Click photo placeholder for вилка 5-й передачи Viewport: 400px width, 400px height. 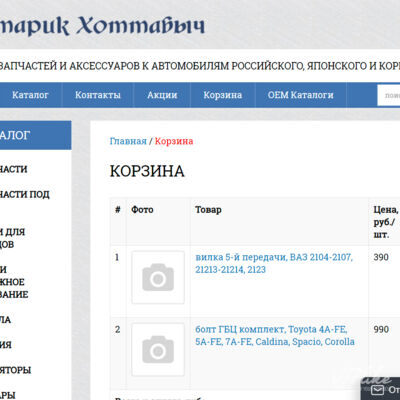pyautogui.click(x=158, y=277)
